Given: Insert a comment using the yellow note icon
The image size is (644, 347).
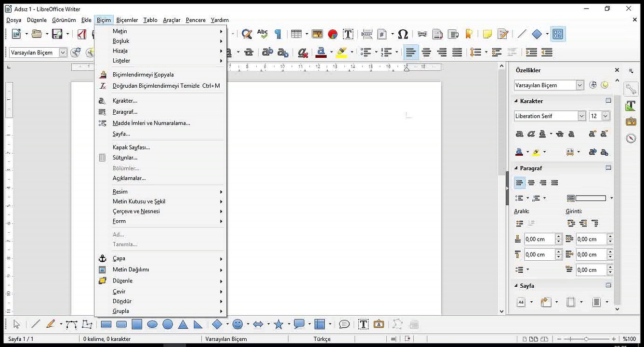Looking at the screenshot, I should [x=487, y=34].
